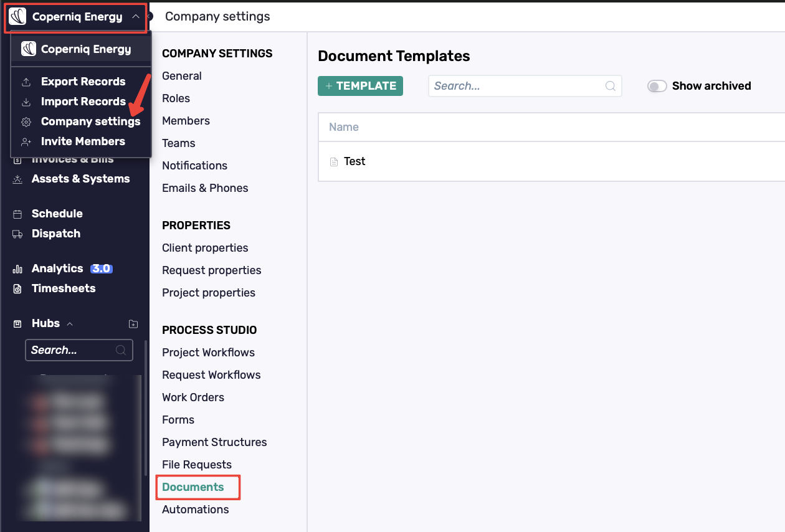Click the Timesheets icon in sidebar
The image size is (785, 532).
coord(18,288)
